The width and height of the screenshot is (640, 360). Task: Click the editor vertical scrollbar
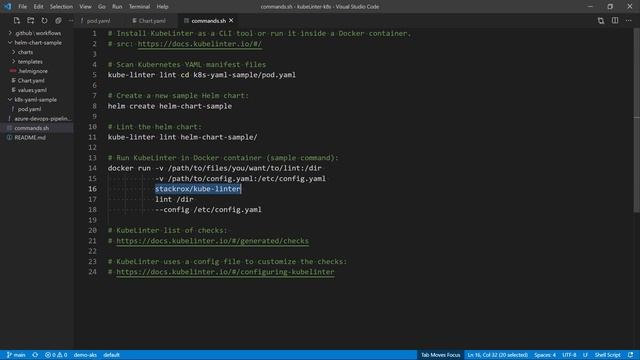(636, 120)
